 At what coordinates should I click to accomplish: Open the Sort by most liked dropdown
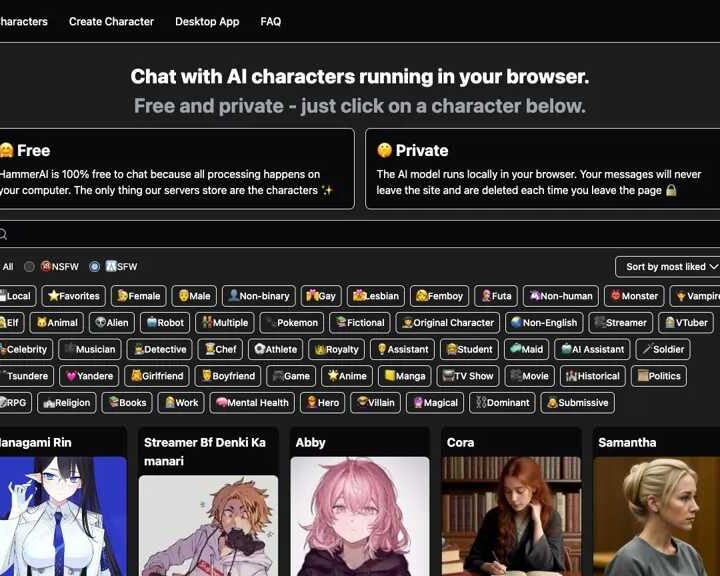tap(668, 266)
